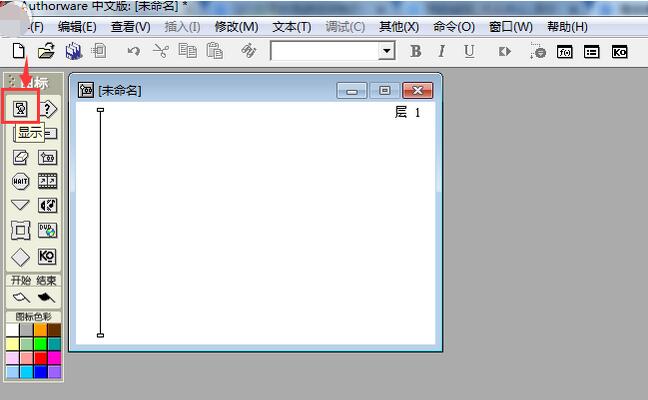Select the Navigate triangle icon
Viewport: 648px width, 400px height.
(x=20, y=205)
